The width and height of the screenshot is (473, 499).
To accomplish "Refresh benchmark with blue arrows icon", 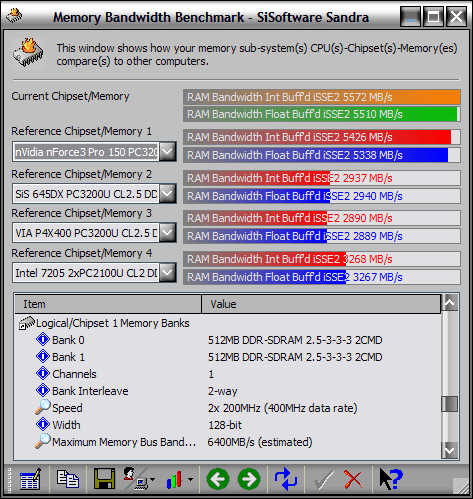I will point(286,479).
